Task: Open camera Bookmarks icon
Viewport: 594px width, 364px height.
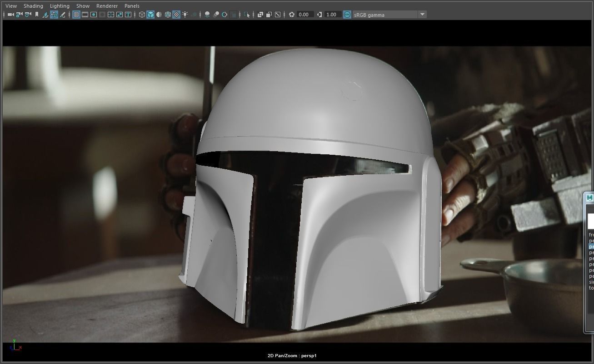Action: (x=37, y=15)
